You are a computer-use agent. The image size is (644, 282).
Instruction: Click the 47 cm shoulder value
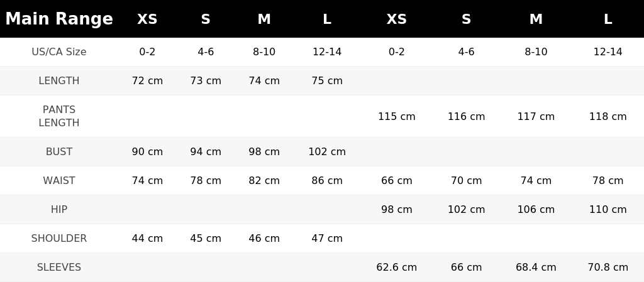point(327,238)
